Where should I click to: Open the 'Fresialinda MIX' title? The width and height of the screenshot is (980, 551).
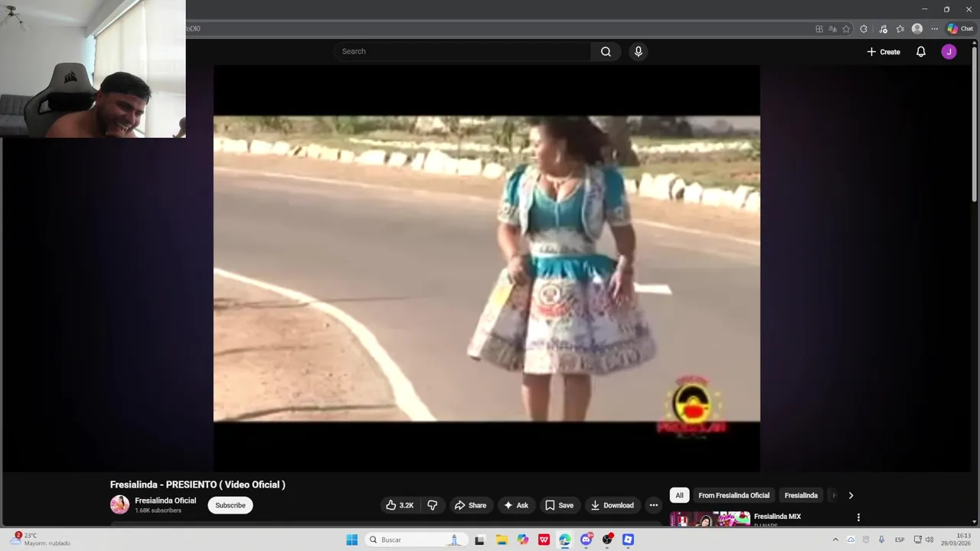point(777,517)
